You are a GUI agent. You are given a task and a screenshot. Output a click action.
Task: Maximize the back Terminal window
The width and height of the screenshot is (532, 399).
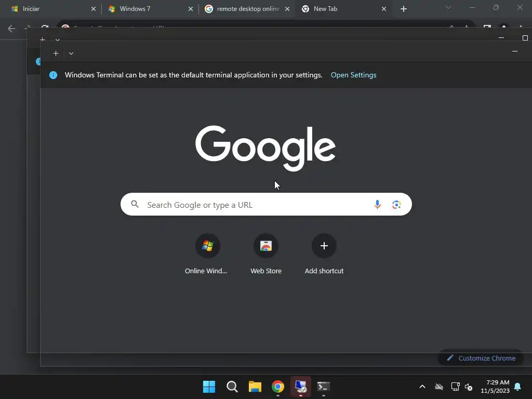tap(525, 37)
